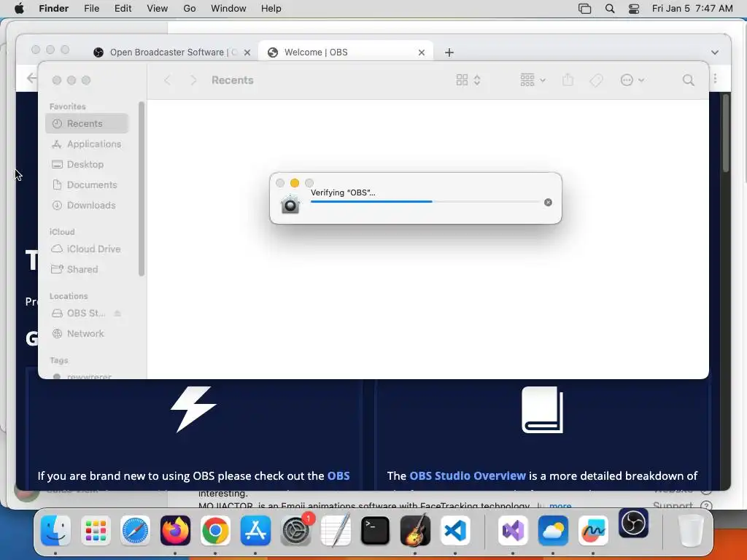Open the App Store Dock icon
The image size is (747, 560).
coord(255,531)
